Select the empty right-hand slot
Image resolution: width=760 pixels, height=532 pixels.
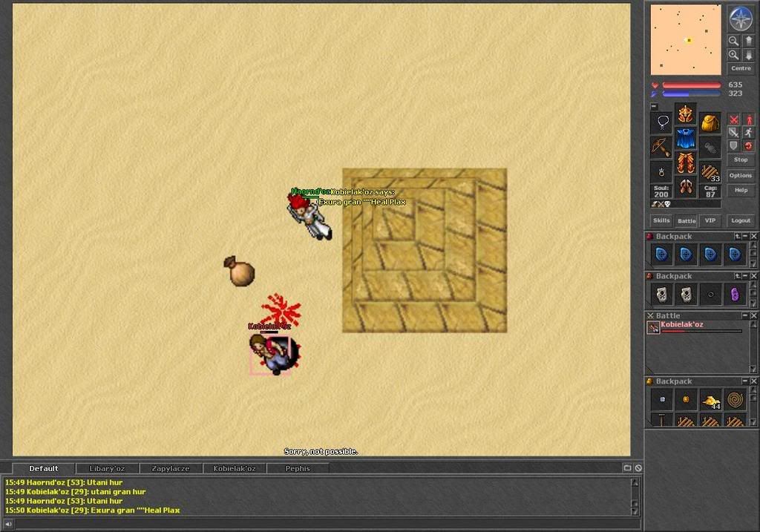tap(710, 148)
